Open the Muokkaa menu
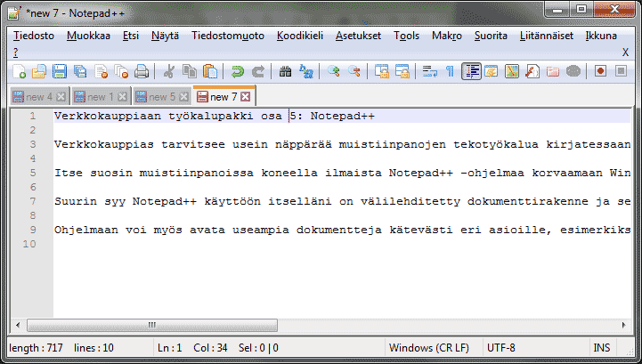The image size is (642, 364). 88,36
